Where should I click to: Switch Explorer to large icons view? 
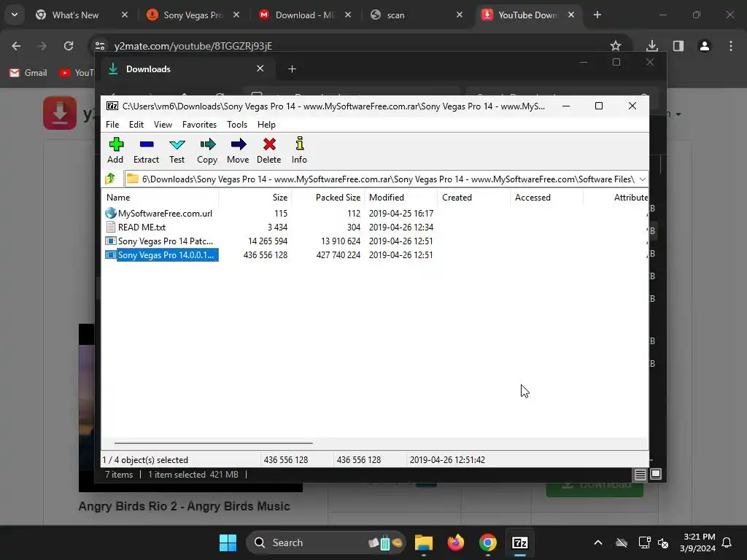pos(656,474)
